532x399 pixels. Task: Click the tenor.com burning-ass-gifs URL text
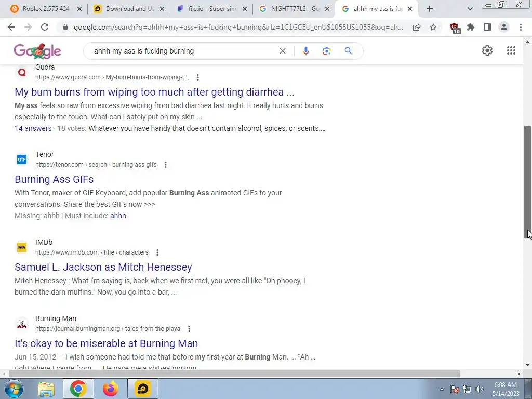point(96,165)
